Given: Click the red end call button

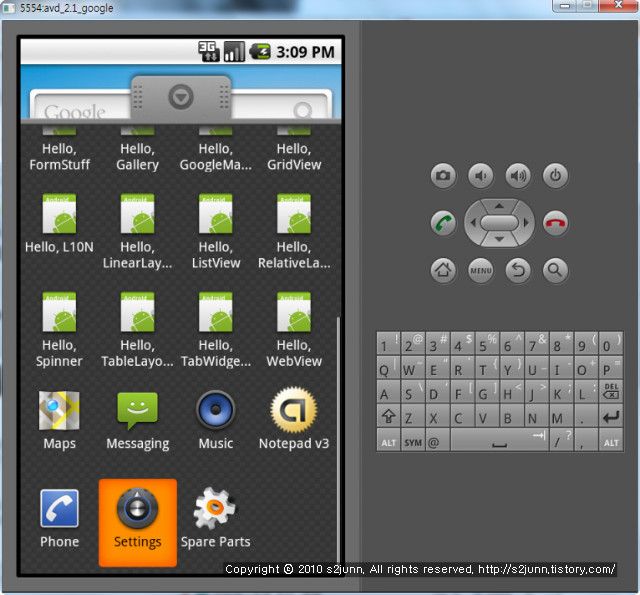Looking at the screenshot, I should tap(555, 223).
